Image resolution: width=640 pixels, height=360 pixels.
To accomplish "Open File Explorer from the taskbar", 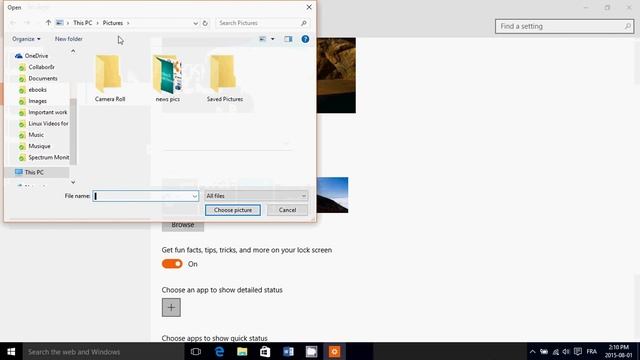I will coord(242,351).
